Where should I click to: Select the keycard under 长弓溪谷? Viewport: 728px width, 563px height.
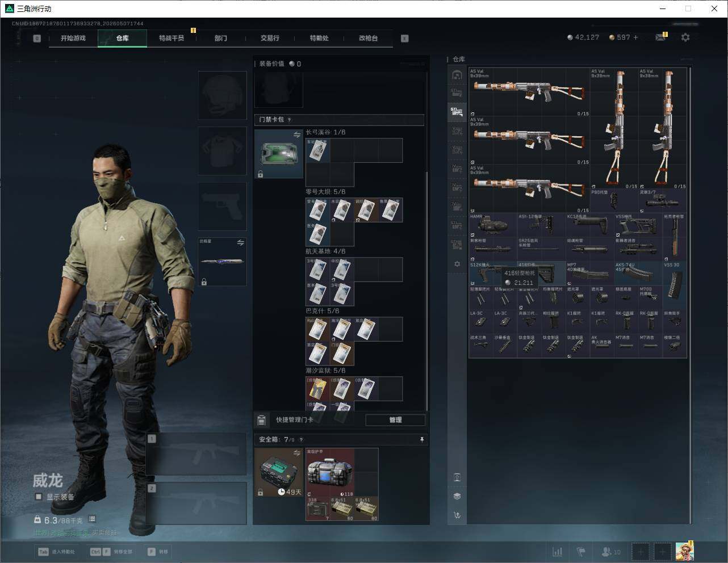click(x=318, y=150)
